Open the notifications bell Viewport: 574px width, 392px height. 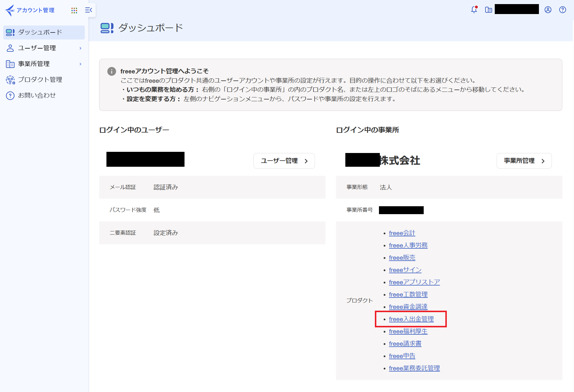coord(474,10)
